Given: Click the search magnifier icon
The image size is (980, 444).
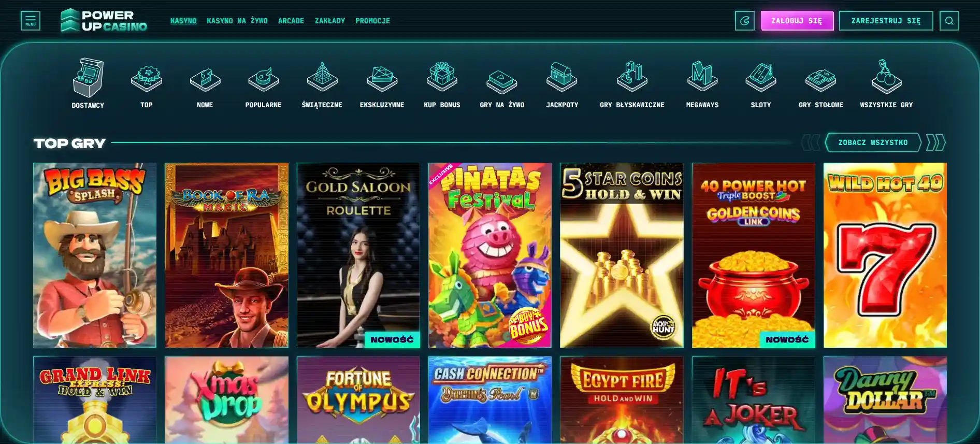Looking at the screenshot, I should click(949, 21).
